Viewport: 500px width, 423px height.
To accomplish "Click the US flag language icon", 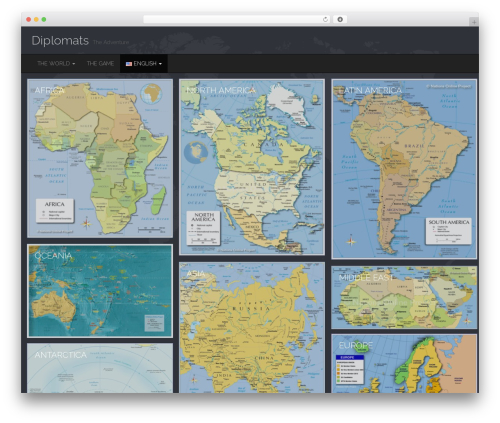I will click(129, 64).
